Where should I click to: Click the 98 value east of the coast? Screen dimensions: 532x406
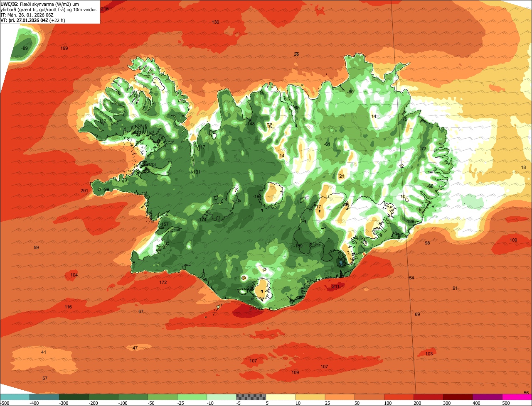coord(427,243)
